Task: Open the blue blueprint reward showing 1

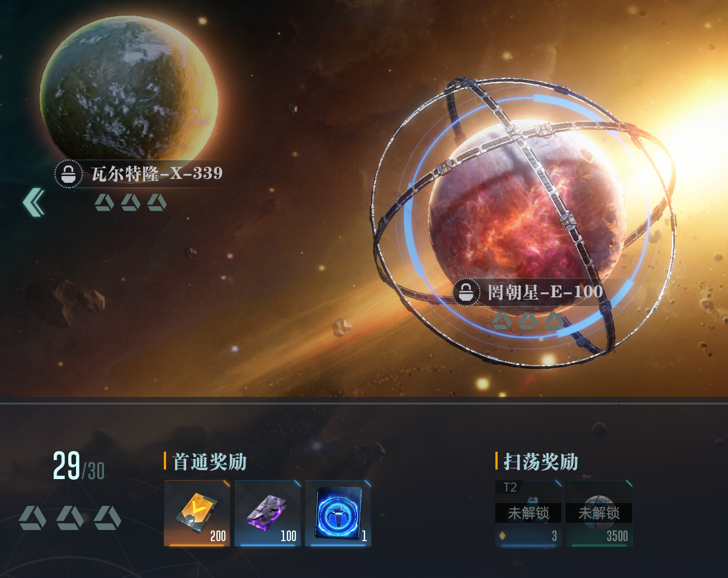Action: [x=338, y=513]
